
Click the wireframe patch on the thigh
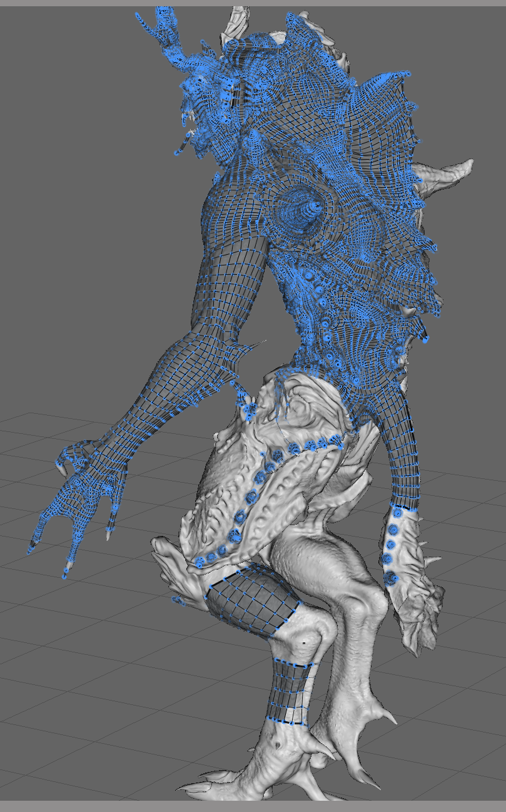tap(250, 601)
